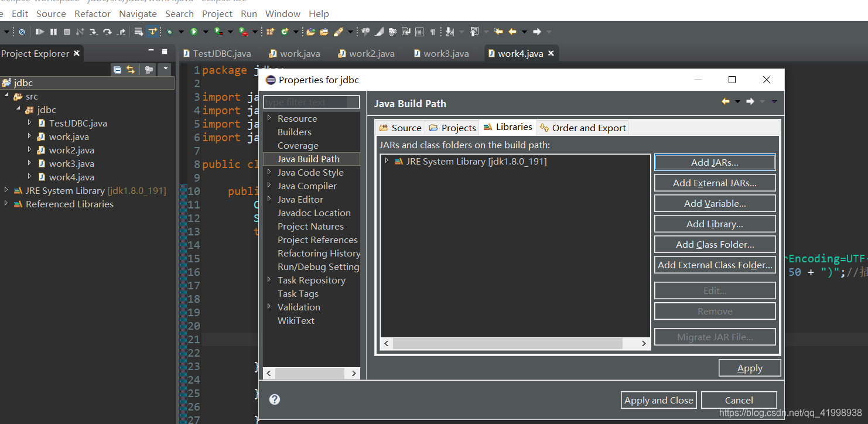The height and width of the screenshot is (424, 868).
Task: Expand the Java Code Style tree node
Action: pos(269,172)
